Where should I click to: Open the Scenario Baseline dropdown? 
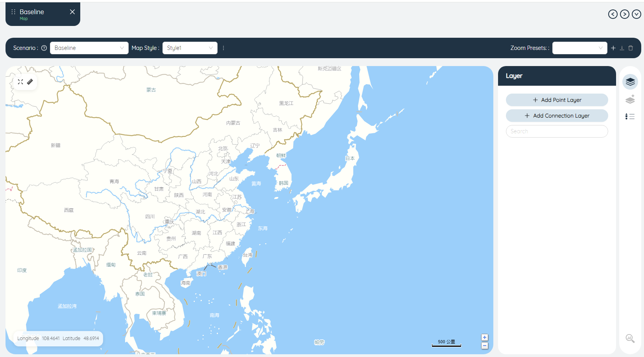(x=89, y=48)
